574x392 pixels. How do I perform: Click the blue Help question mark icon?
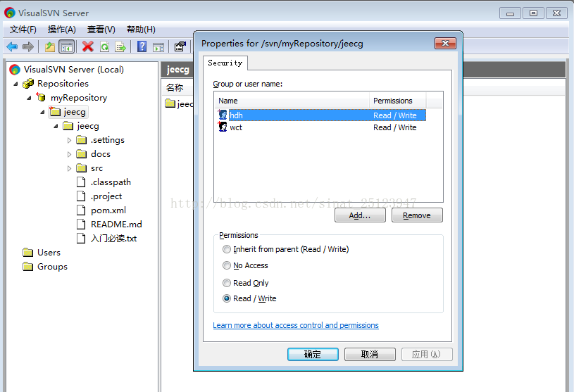coord(142,46)
